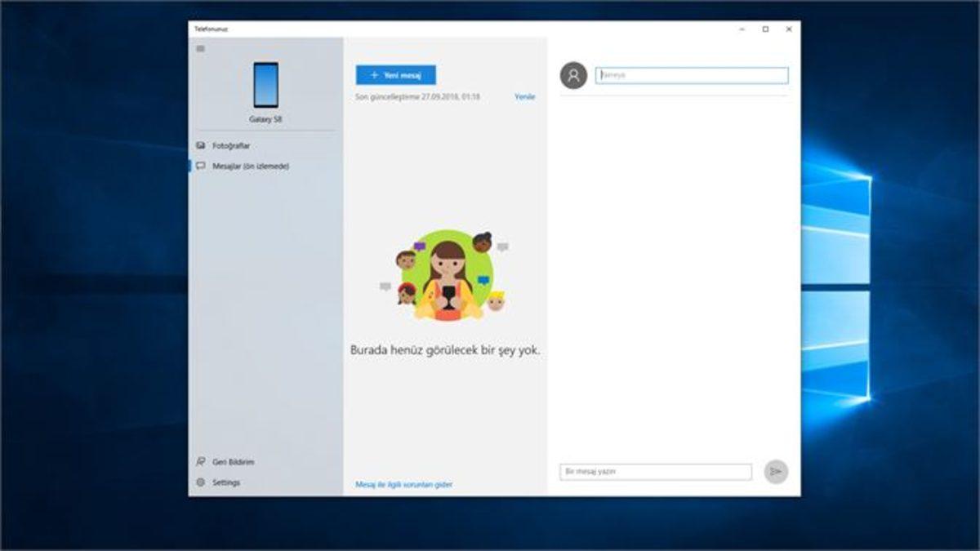Open the hamburger navigation menu
The image size is (980, 551).
(198, 48)
